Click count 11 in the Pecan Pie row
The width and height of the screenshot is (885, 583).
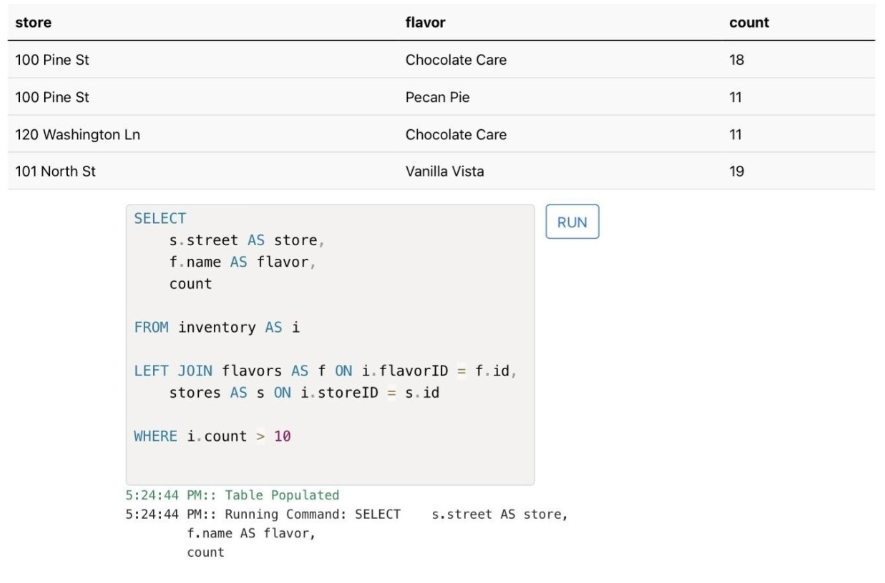click(x=735, y=97)
